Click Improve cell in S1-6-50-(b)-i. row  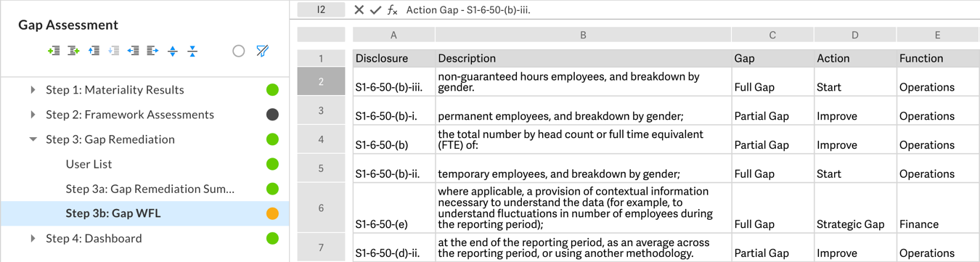pyautogui.click(x=855, y=110)
